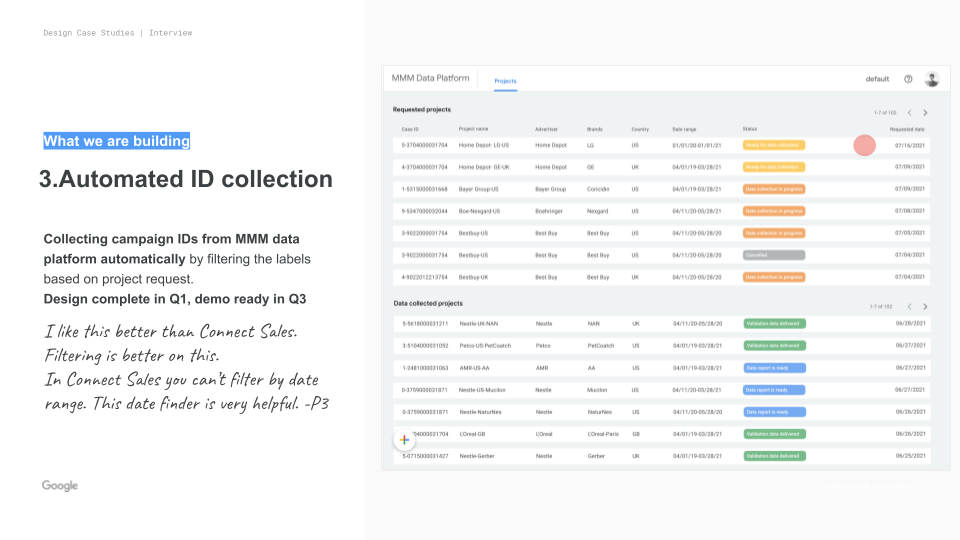Open the user profile avatar
Viewport: 960px width, 540px height.
pos(932,79)
